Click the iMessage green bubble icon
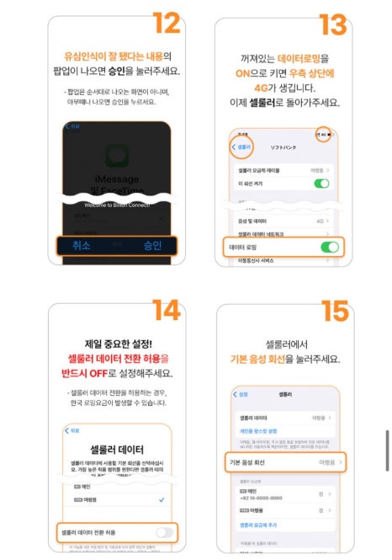This screenshot has width=392, height=560. (x=117, y=156)
